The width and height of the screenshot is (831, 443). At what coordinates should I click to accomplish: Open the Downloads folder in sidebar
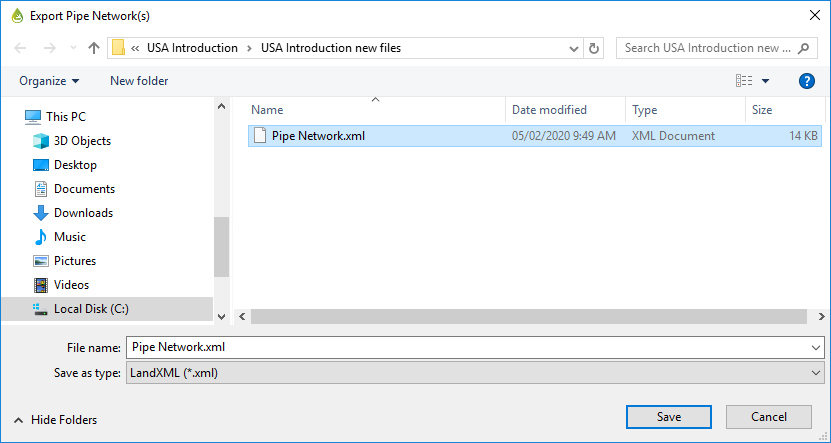pos(83,213)
